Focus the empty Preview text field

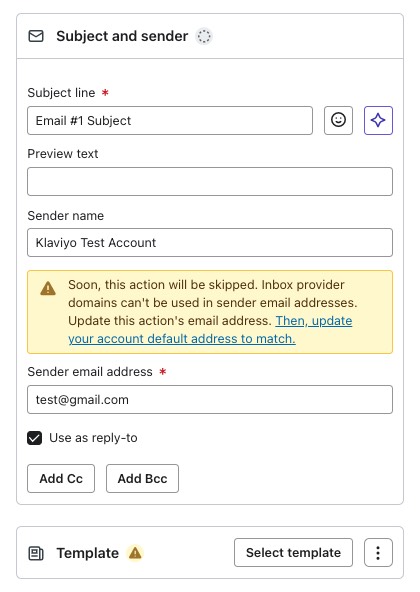pyautogui.click(x=210, y=182)
